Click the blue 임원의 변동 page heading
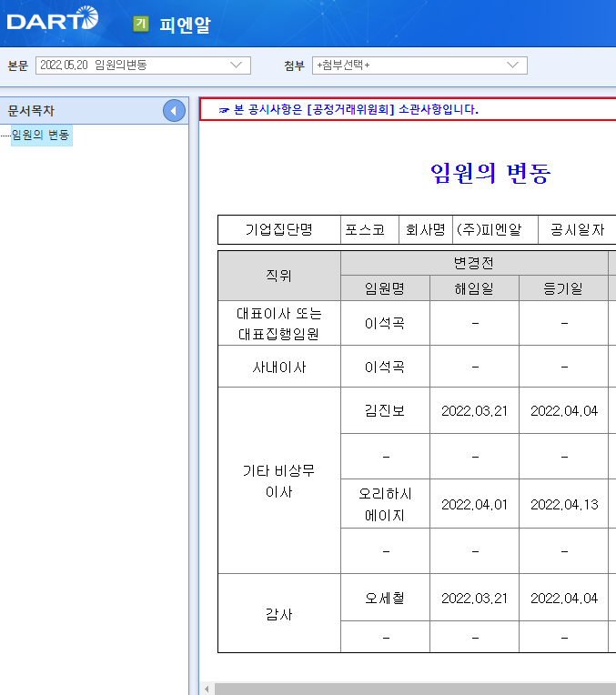 490,173
